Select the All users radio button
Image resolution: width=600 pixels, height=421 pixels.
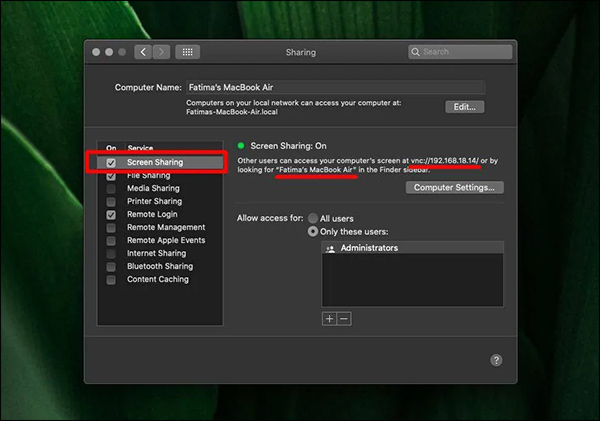[313, 218]
